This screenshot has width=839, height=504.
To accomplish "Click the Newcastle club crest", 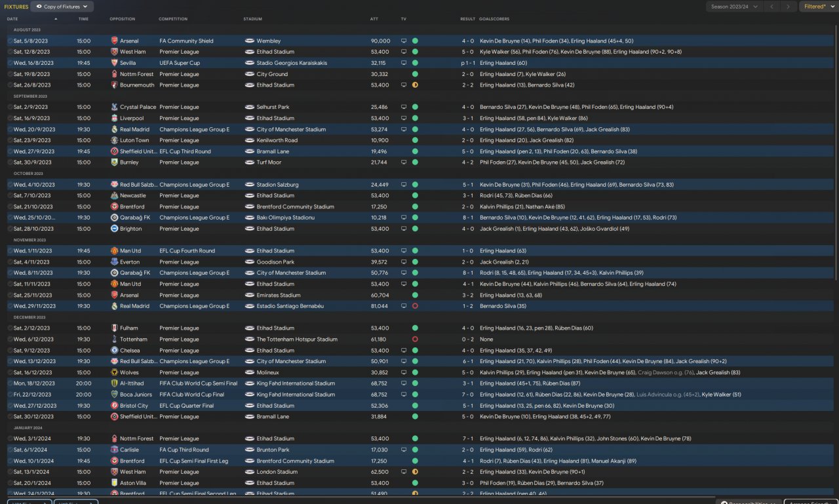I will [115, 195].
